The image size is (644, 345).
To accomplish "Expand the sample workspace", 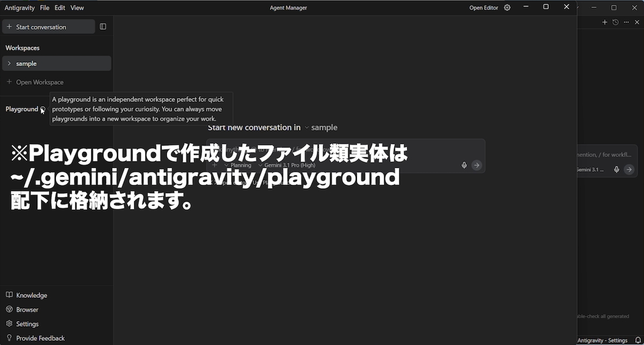I will pos(9,63).
